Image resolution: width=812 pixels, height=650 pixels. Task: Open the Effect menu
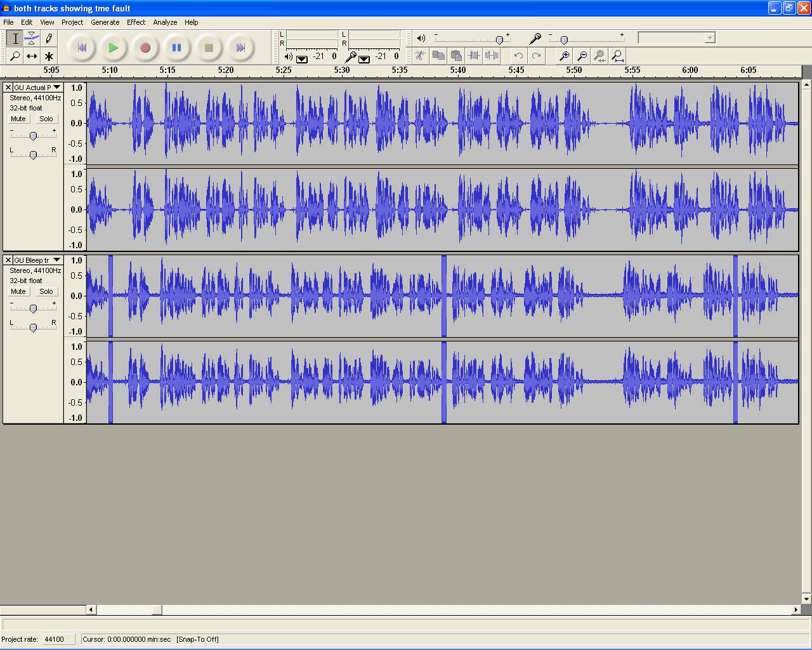point(136,22)
